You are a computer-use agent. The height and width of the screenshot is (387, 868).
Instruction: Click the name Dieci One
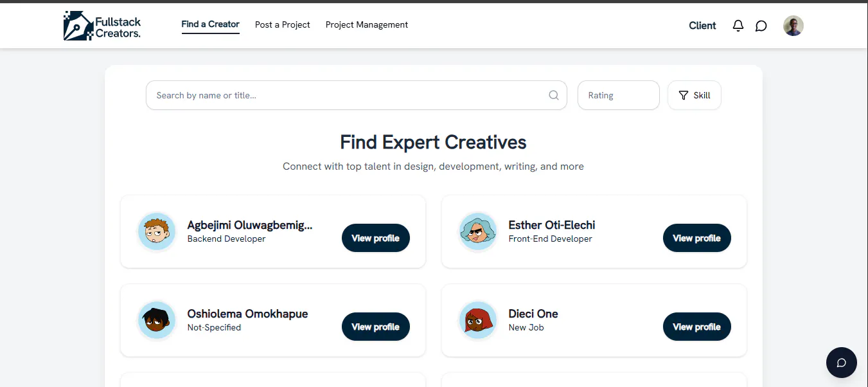(533, 314)
